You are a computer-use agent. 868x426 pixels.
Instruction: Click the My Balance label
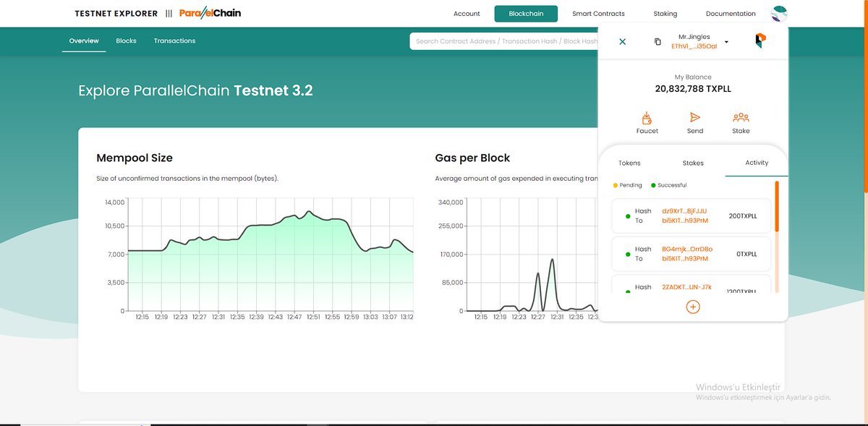coord(693,77)
